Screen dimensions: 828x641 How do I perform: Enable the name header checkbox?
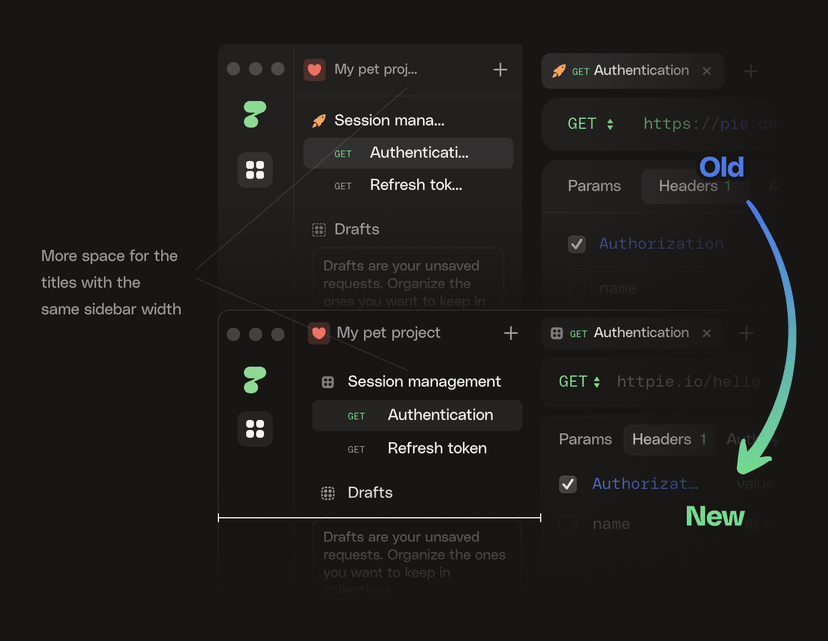pos(567,523)
